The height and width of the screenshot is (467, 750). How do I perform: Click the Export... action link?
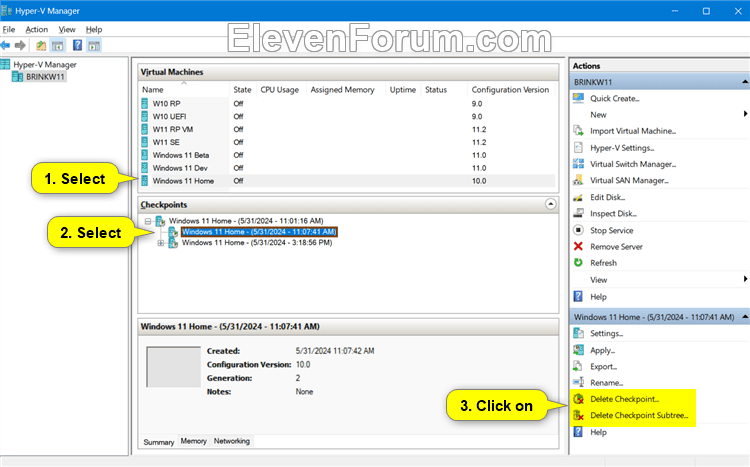[x=603, y=366]
